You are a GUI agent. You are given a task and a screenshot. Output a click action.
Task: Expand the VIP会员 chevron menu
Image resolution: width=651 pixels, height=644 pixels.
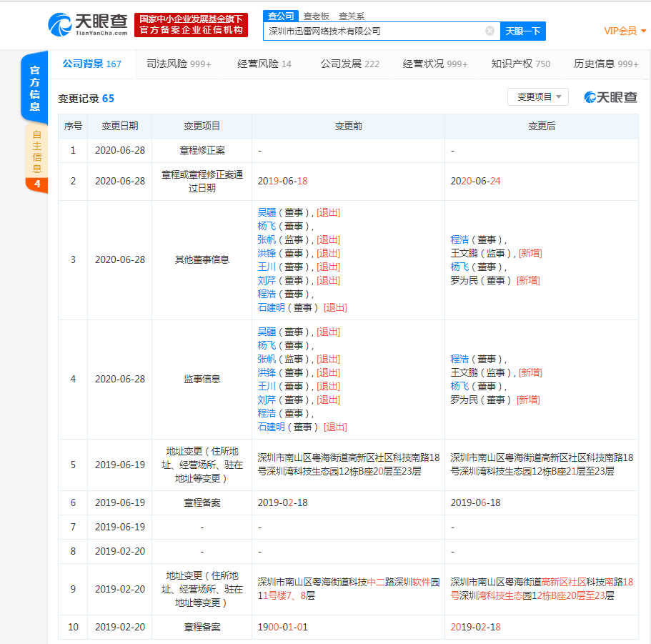click(x=644, y=31)
